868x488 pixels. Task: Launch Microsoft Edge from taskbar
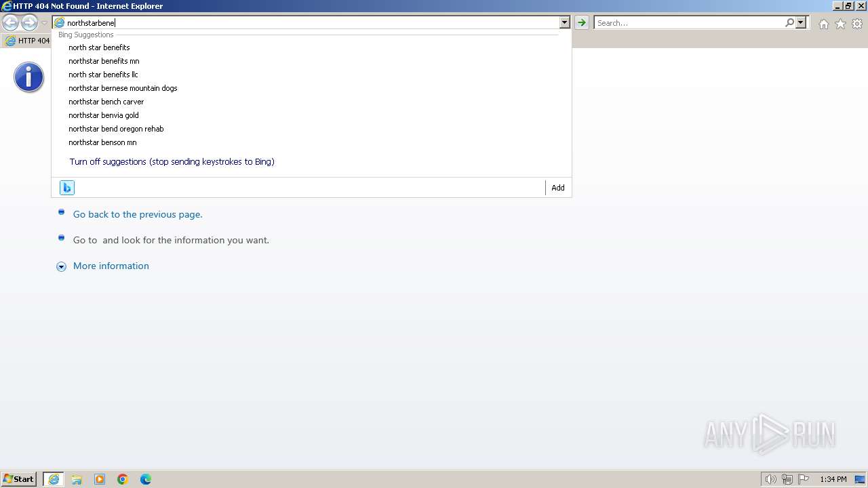click(x=146, y=479)
